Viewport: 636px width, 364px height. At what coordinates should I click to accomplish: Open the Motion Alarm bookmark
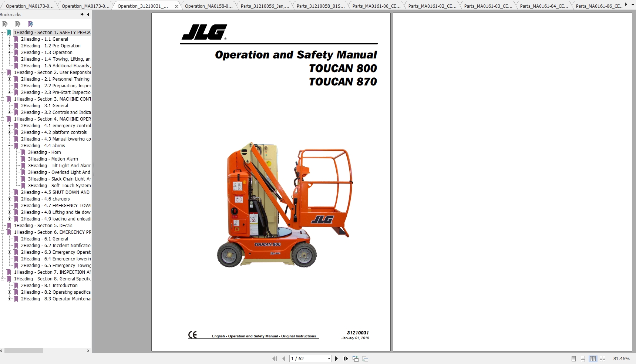(x=53, y=159)
